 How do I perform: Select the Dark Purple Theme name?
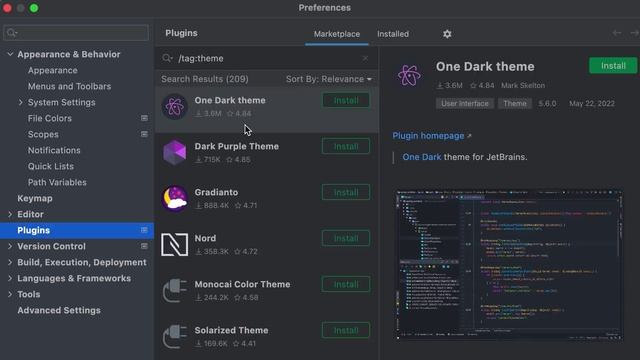pos(237,146)
